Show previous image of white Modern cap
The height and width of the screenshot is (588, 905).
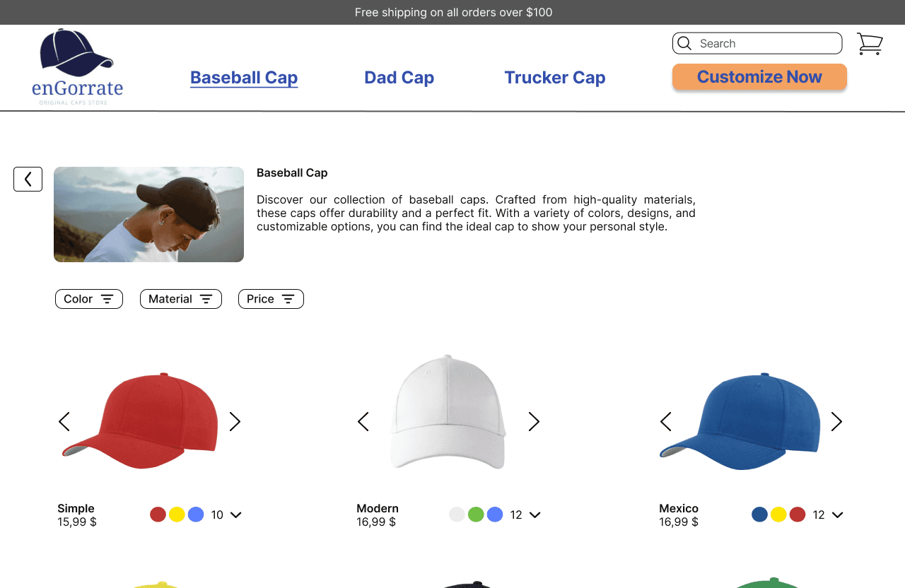click(363, 422)
